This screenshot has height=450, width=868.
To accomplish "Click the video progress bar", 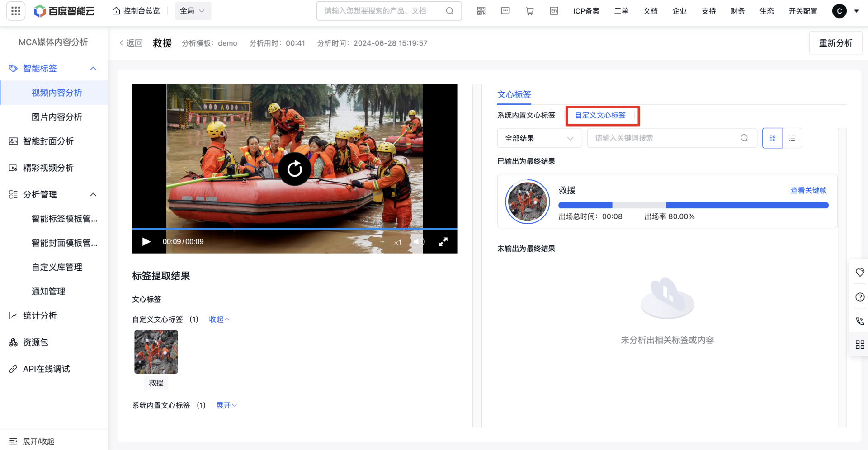I will (295, 229).
